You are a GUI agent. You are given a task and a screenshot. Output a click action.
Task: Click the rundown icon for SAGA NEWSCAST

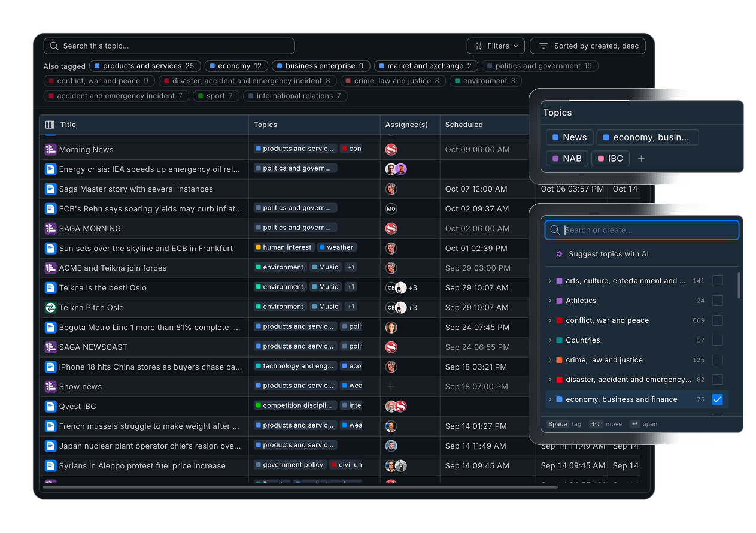51,347
